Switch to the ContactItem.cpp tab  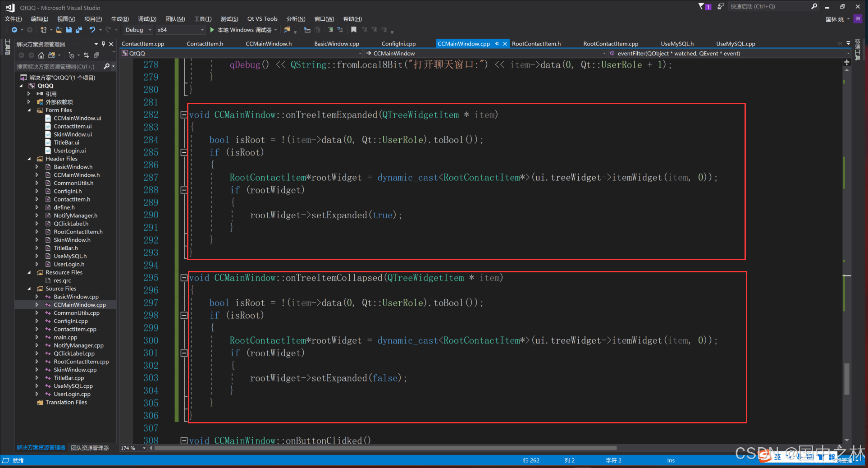[x=143, y=44]
